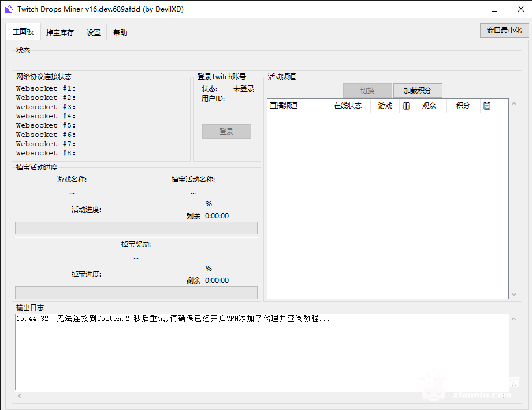Click the Websocket #6 status line
The height and width of the screenshot is (410, 532).
[46, 135]
